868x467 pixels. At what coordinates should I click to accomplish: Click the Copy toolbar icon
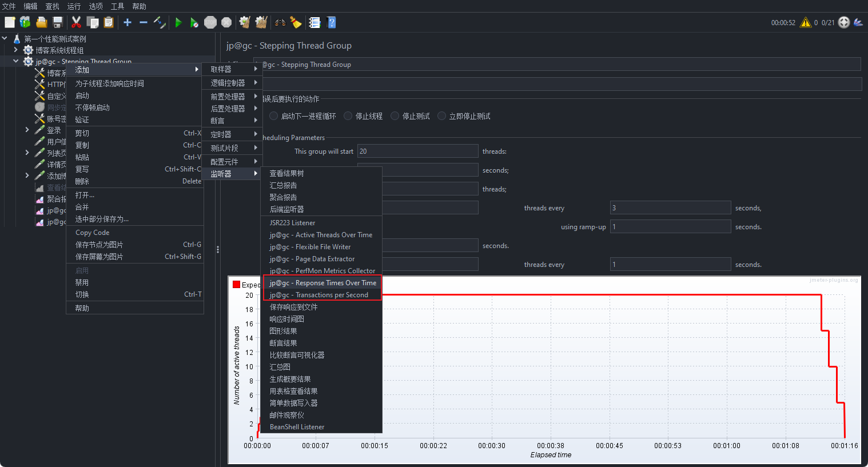tap(93, 22)
